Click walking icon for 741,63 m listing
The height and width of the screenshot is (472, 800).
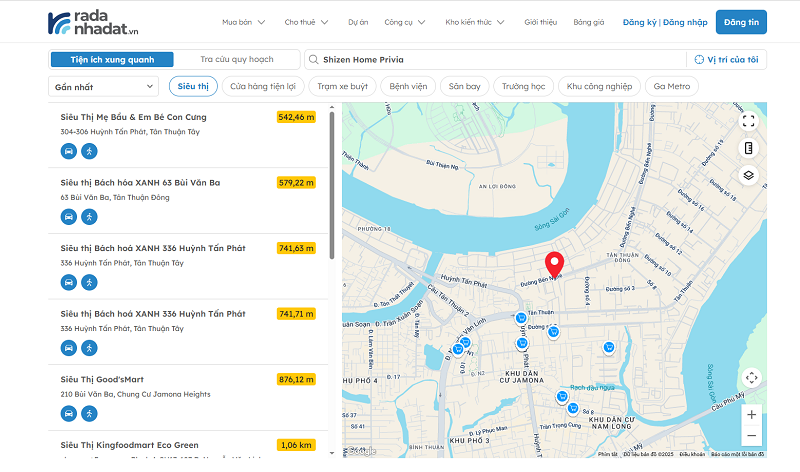click(x=89, y=282)
